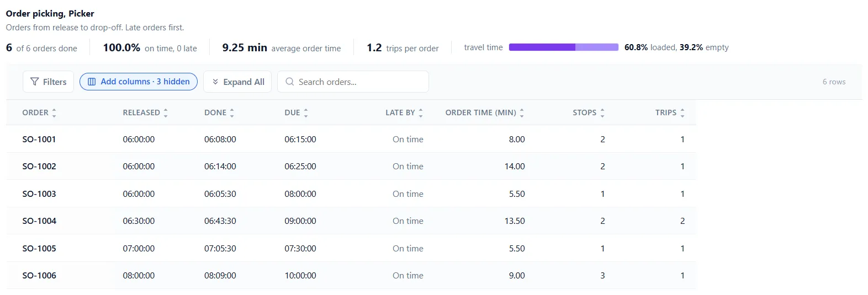Click Add columns · 3 hidden button

tap(139, 82)
